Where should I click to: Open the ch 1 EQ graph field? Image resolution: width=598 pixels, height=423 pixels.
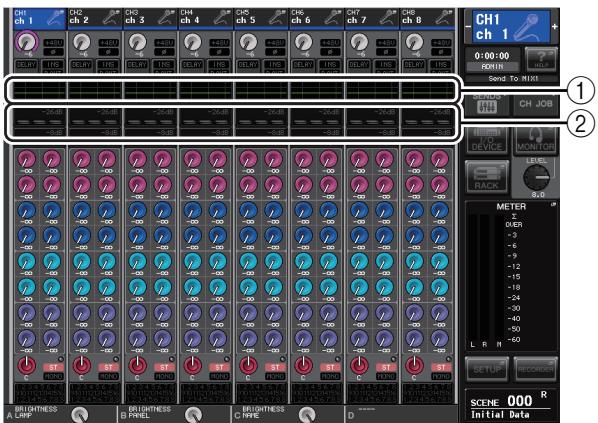click(40, 91)
